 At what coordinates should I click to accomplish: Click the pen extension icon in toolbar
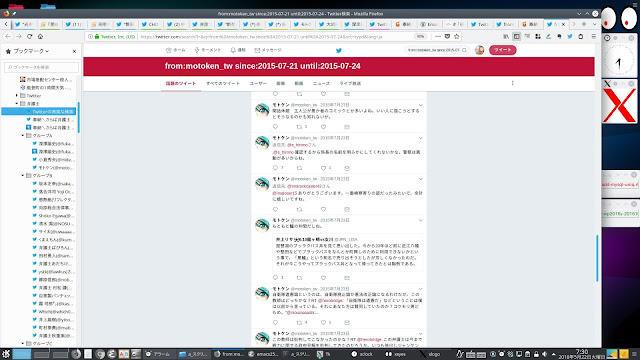click(549, 36)
